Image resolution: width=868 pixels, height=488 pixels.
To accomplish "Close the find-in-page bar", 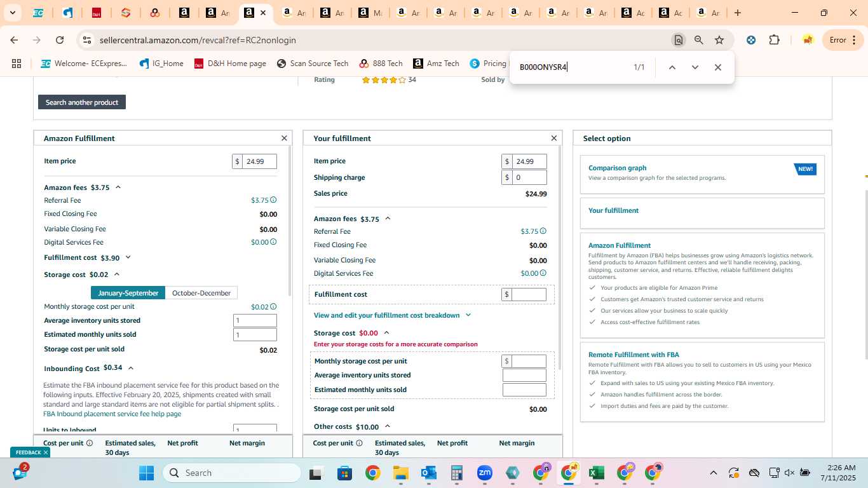I will coord(717,67).
